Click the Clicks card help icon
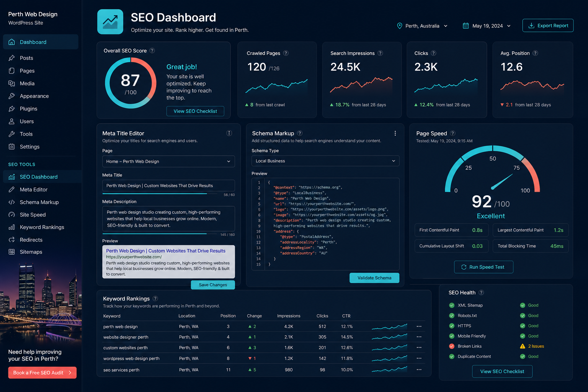Viewport: 588px width, 392px height. click(x=433, y=53)
